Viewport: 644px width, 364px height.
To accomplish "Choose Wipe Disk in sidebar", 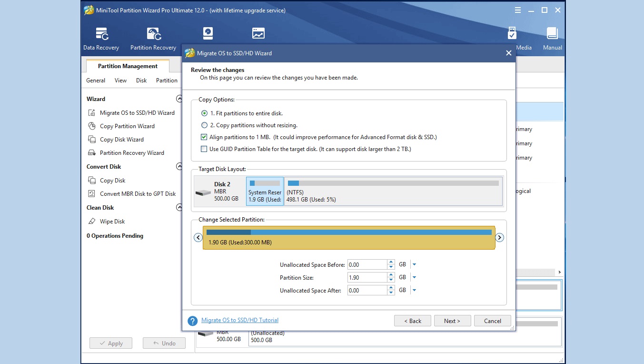I will point(106,222).
